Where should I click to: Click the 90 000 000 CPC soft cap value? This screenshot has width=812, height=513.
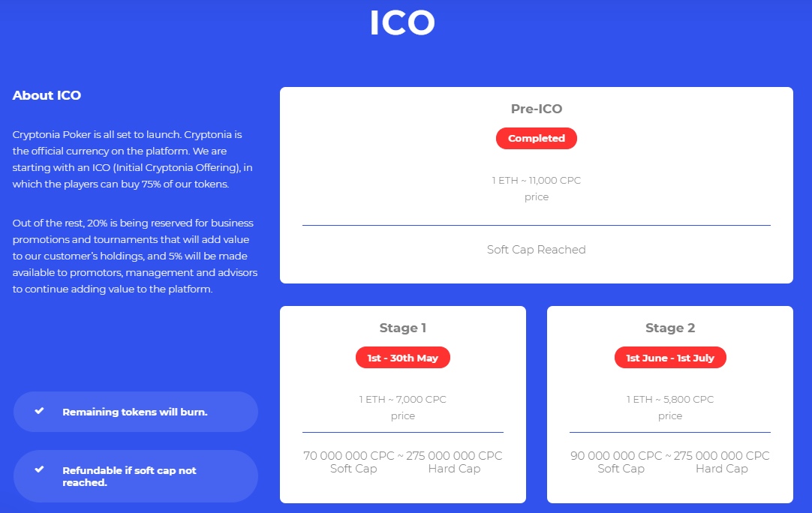click(616, 456)
